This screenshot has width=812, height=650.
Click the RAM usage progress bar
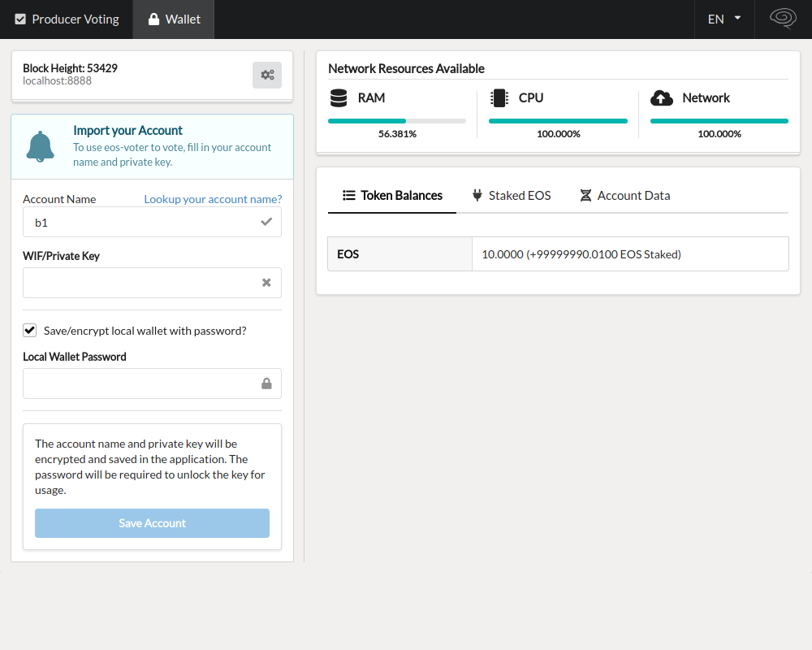point(396,121)
